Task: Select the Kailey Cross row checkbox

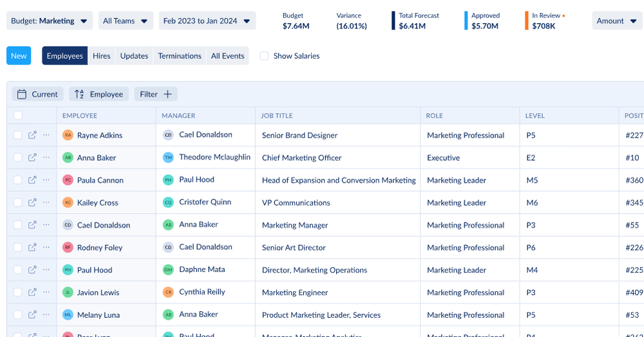Action: click(17, 202)
